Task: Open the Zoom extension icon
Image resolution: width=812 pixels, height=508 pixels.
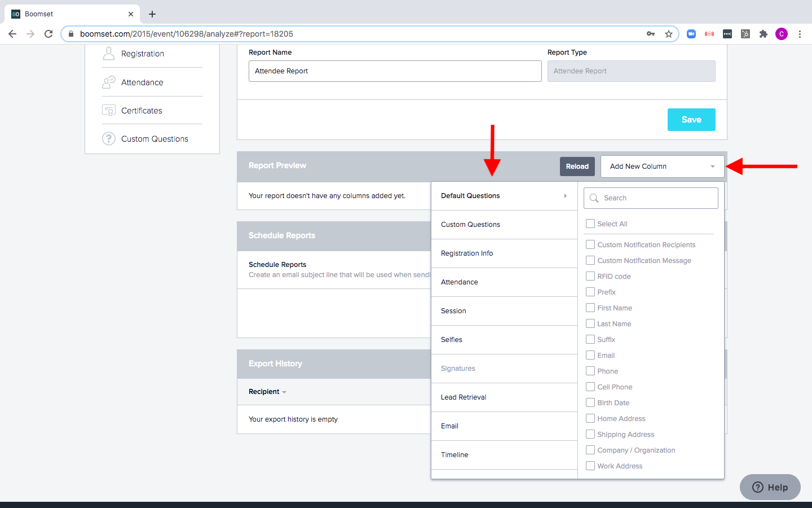Action: click(691, 34)
